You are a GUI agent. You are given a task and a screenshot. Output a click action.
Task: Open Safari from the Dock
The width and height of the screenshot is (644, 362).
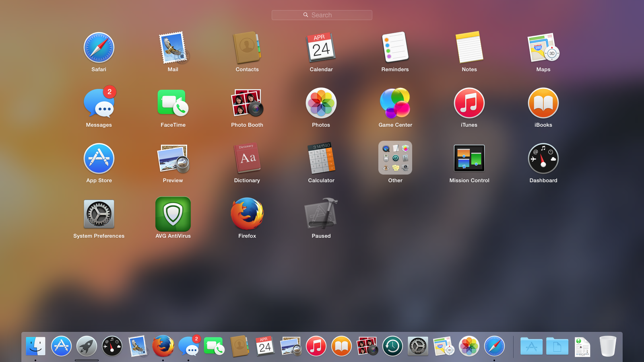(x=494, y=346)
